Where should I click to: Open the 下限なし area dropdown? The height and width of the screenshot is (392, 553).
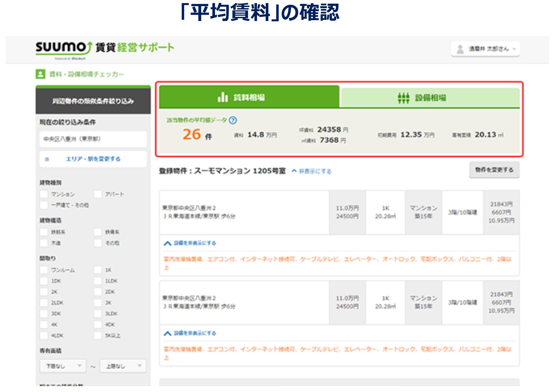(x=63, y=366)
